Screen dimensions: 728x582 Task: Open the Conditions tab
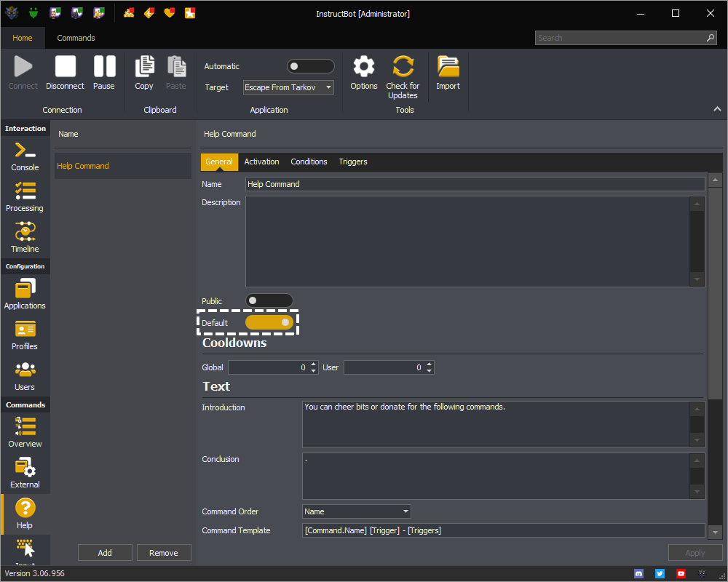(309, 162)
